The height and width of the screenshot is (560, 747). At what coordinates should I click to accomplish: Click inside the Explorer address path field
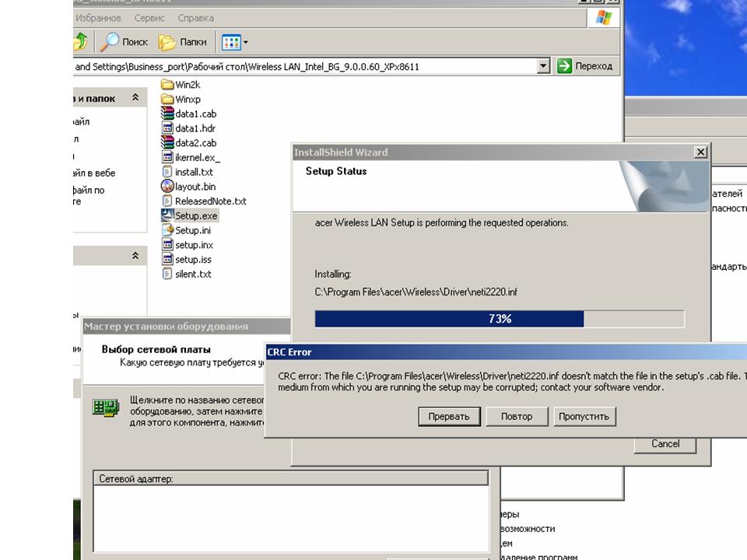pos(305,67)
